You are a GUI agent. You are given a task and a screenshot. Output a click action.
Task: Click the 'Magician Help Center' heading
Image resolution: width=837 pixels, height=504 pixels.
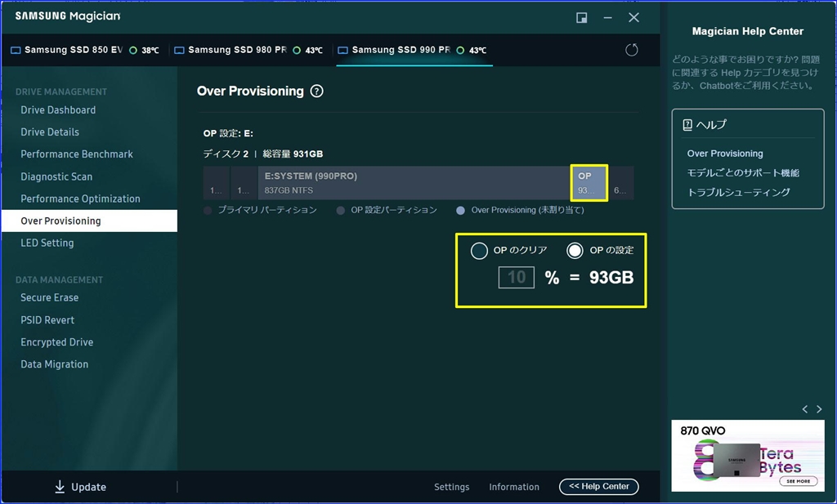(x=747, y=32)
